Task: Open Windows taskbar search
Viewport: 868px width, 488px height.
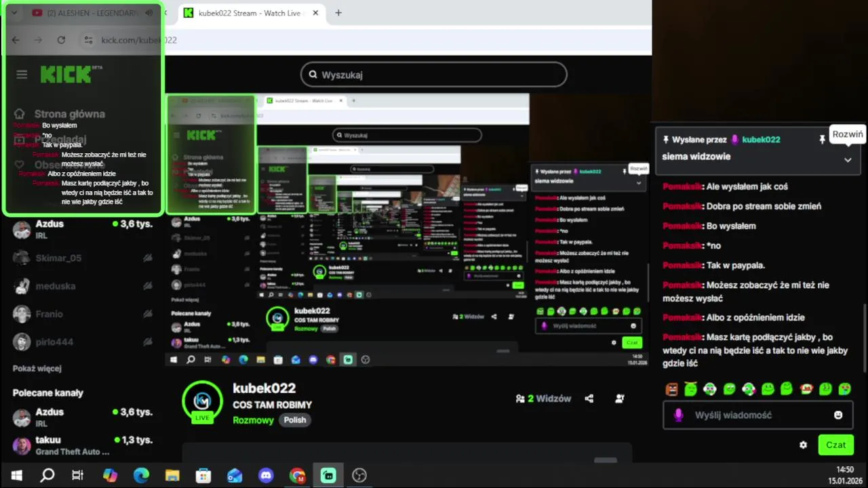Action: coord(47,476)
